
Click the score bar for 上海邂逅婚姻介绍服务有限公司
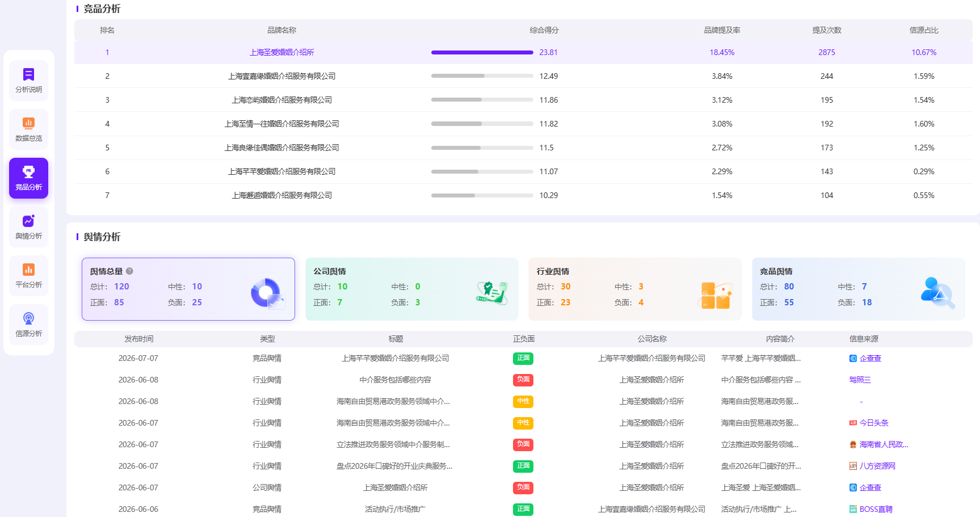(x=482, y=195)
